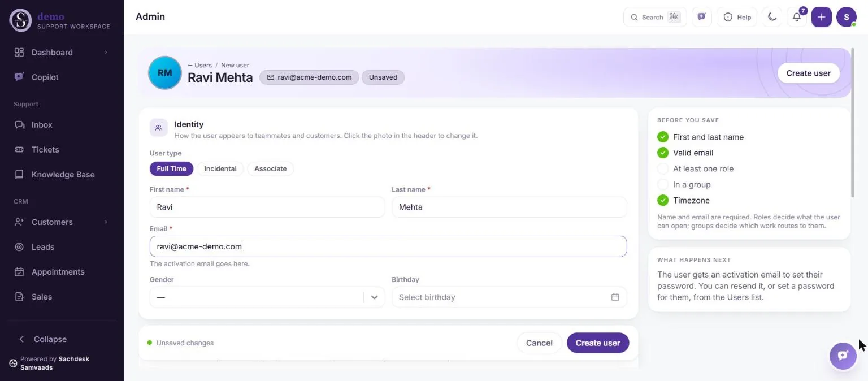Click the Last name field with Mehta
The image size is (868, 381).
(509, 207)
